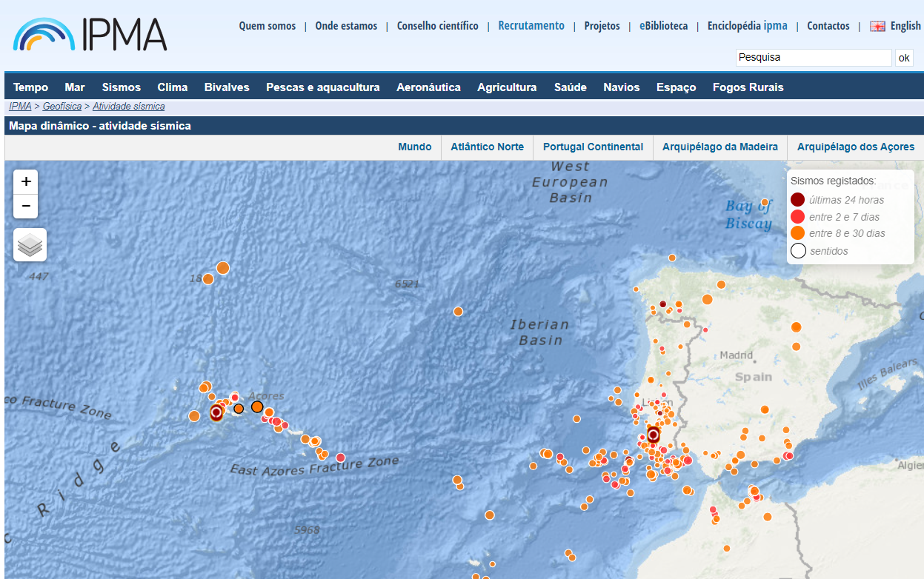Click the dark red earthquake marker near Azores

coord(216,412)
